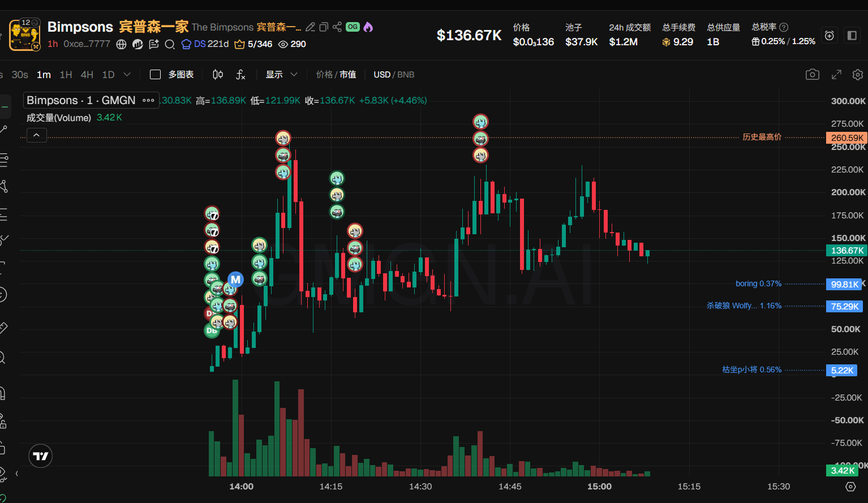This screenshot has width=868, height=503.
Task: Click the blue 75.29K price tag
Action: click(844, 306)
